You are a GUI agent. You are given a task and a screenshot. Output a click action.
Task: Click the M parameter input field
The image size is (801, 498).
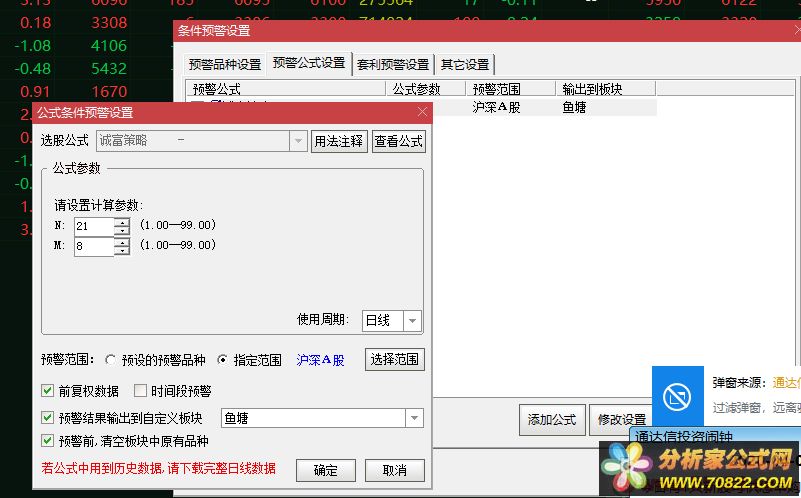coord(94,246)
